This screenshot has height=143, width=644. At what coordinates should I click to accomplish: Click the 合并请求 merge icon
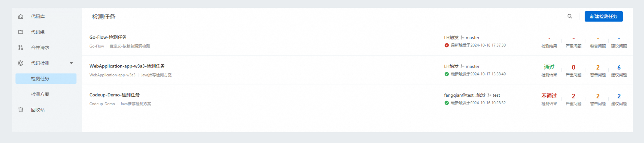click(x=21, y=48)
